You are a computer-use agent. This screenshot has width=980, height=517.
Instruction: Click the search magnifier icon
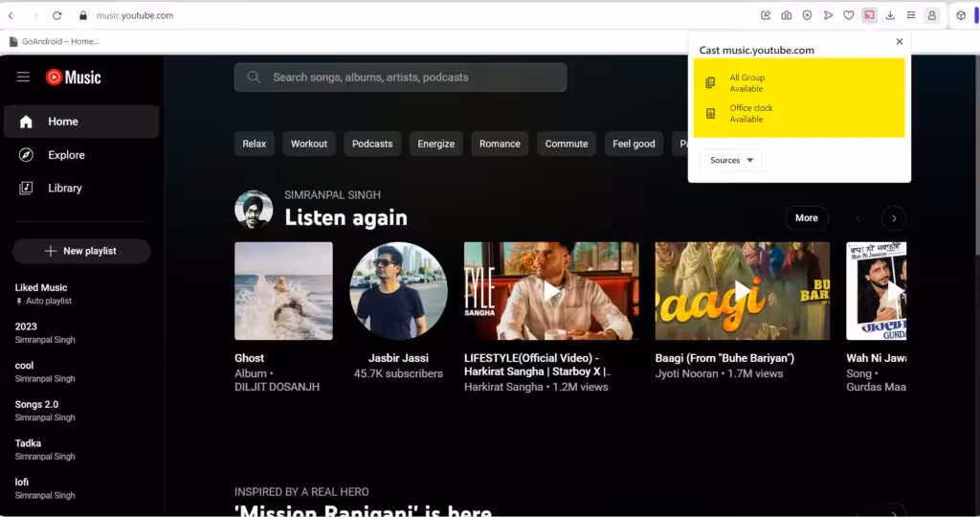253,77
